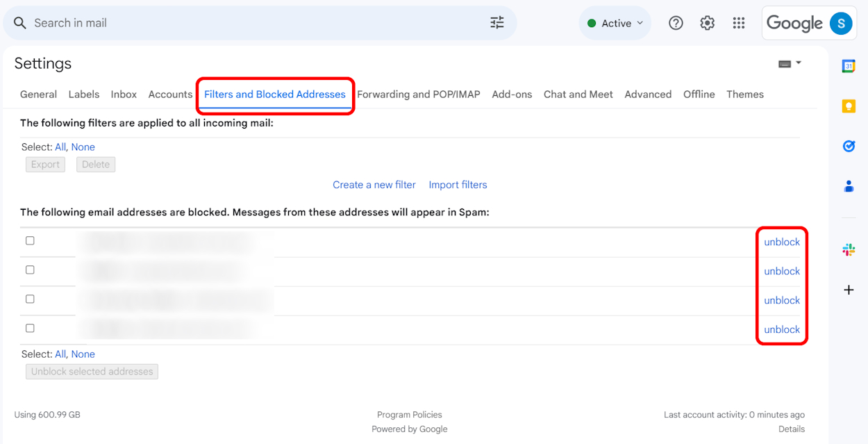
Task: Open search options in the mail search bar
Action: pos(496,22)
